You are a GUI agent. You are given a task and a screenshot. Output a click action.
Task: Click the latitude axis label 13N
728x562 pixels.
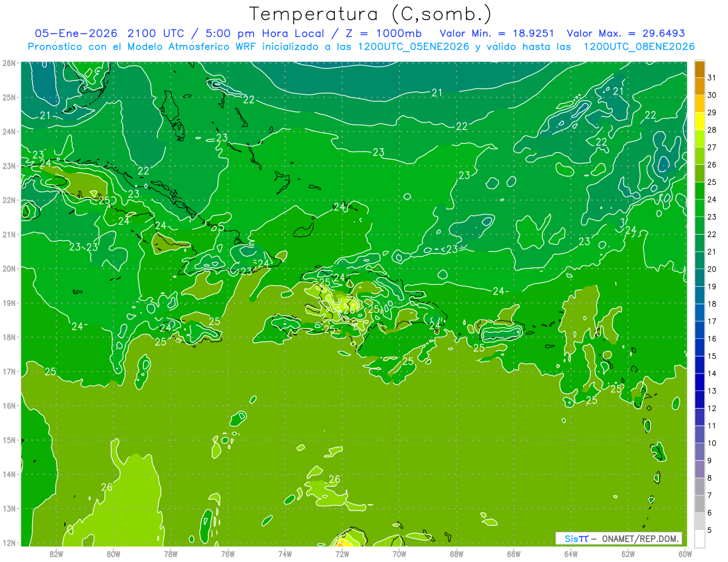(x=9, y=509)
